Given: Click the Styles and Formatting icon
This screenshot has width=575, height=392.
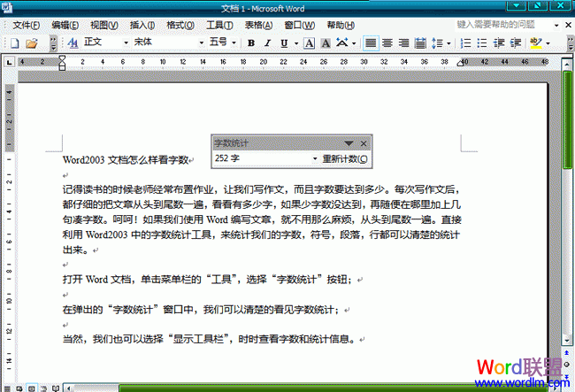Looking at the screenshot, I should tap(73, 42).
